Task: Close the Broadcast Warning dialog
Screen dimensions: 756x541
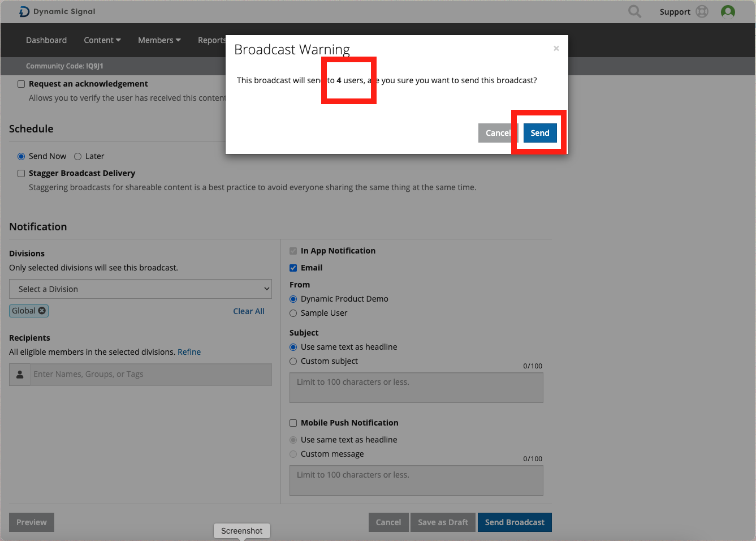Action: [x=556, y=49]
